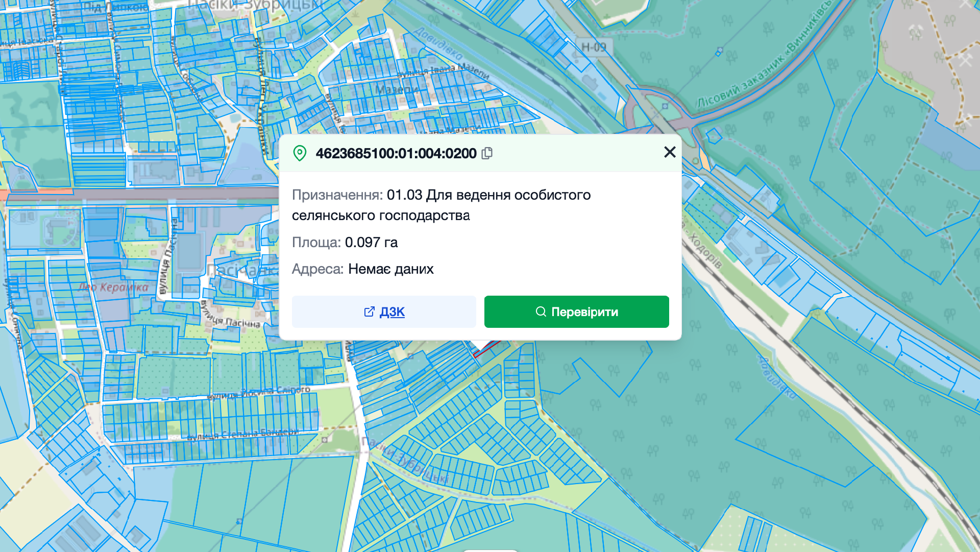The height and width of the screenshot is (552, 980).
Task: Click the Давидівка river label at the top
Action: coord(438,43)
